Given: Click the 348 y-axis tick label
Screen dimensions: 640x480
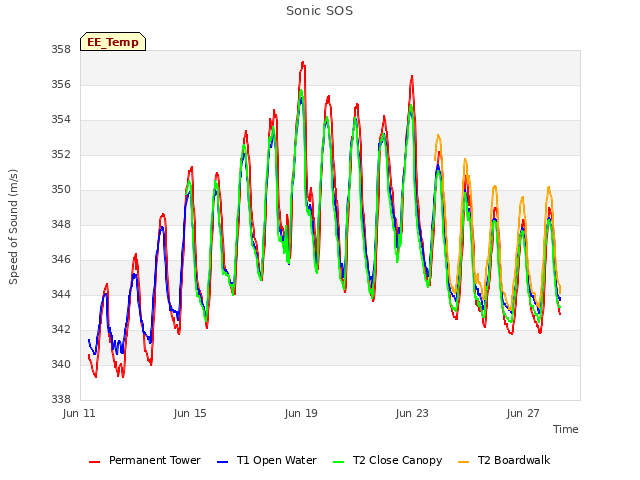Looking at the screenshot, I should point(61,224).
